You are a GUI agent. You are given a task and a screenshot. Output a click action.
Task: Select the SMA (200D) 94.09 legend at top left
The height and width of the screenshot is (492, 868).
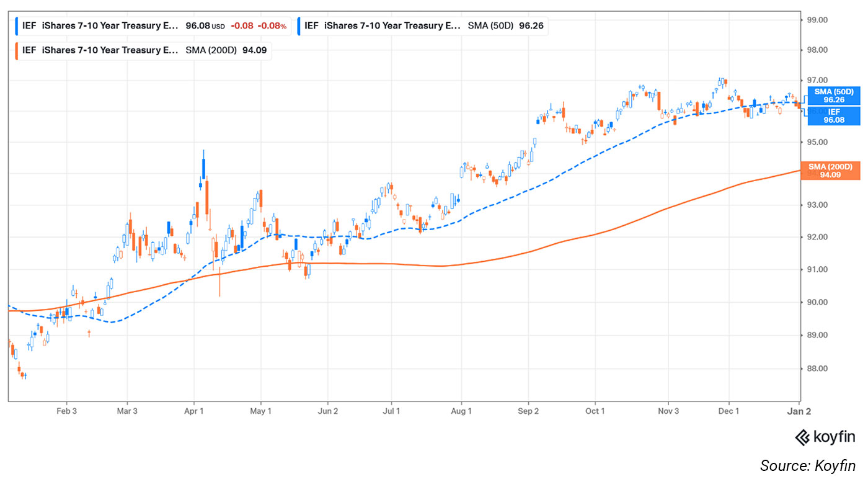[144, 50]
